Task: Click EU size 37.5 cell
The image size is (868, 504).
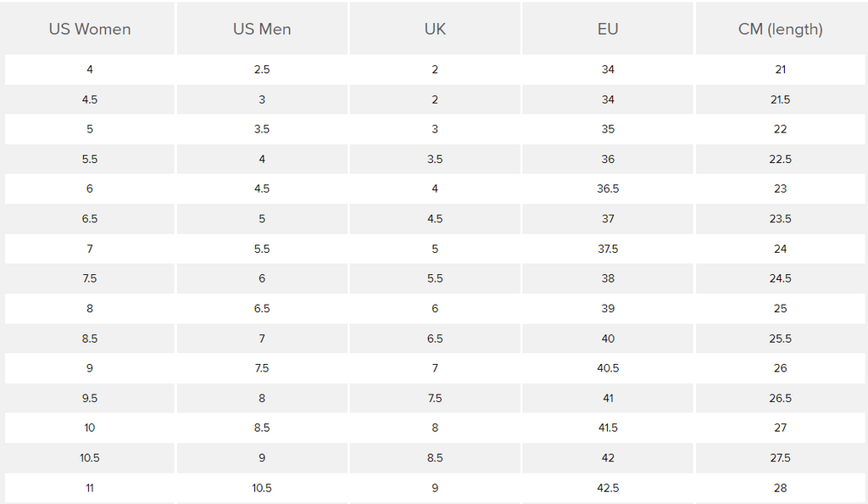Action: 608,249
